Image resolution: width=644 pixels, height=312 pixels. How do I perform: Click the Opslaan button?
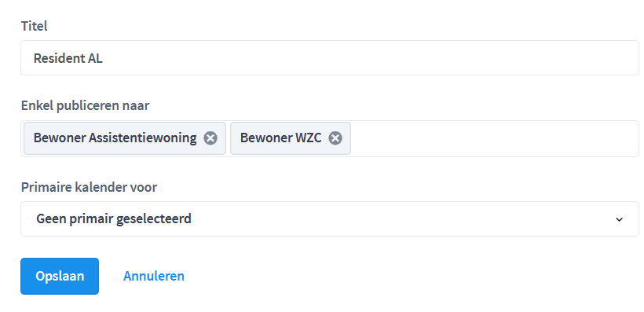(60, 276)
